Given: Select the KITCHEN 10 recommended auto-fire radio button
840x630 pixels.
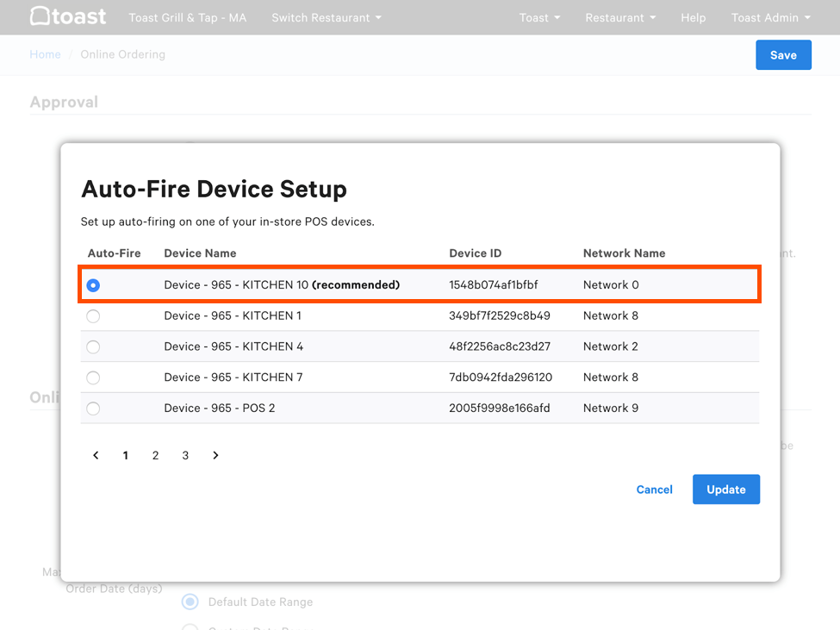Looking at the screenshot, I should point(93,284).
